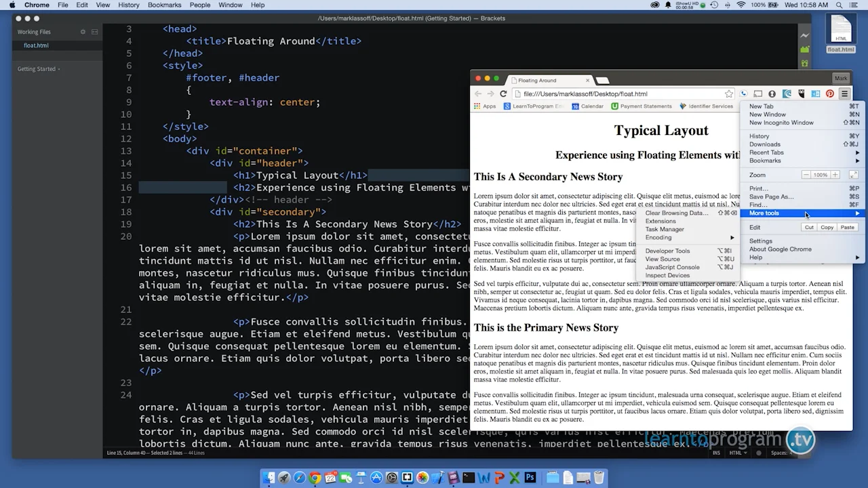
Task: Select the Floating Around Chrome tab
Action: (x=549, y=80)
